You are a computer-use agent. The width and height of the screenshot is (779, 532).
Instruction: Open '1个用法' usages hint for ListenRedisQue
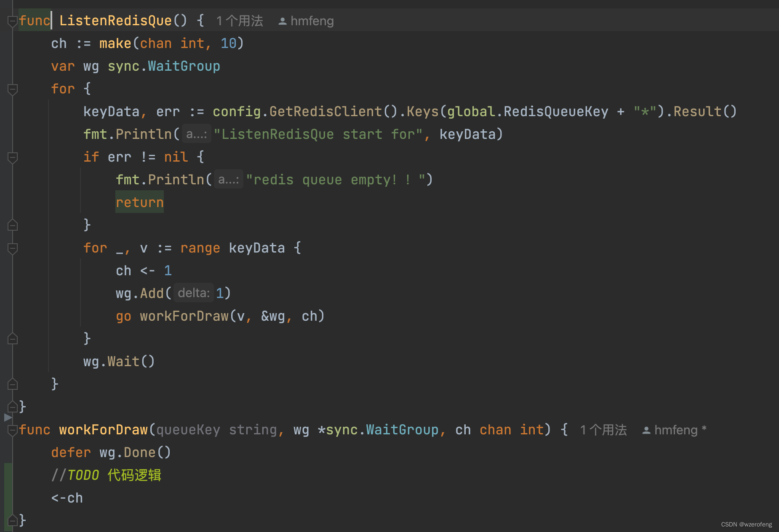(x=240, y=21)
